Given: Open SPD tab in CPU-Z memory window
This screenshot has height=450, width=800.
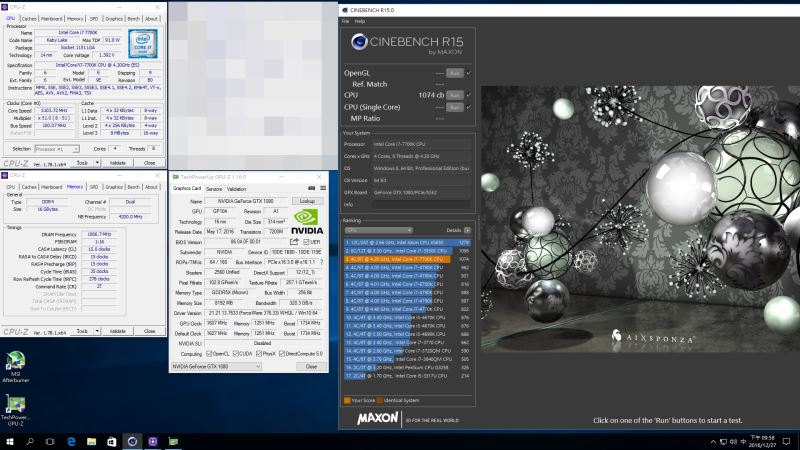Looking at the screenshot, I should coord(94,187).
